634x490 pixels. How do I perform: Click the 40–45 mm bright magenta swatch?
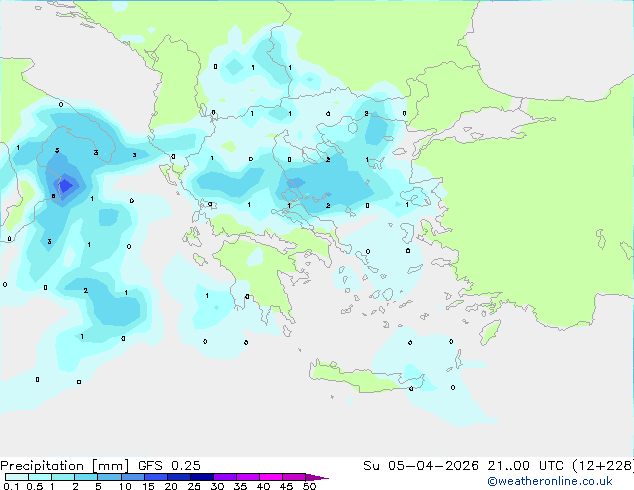[271, 477]
